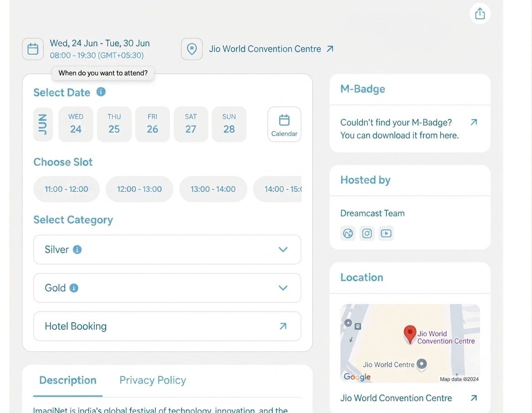Select date SAT 27
This screenshot has height=413, width=532.
pos(191,124)
